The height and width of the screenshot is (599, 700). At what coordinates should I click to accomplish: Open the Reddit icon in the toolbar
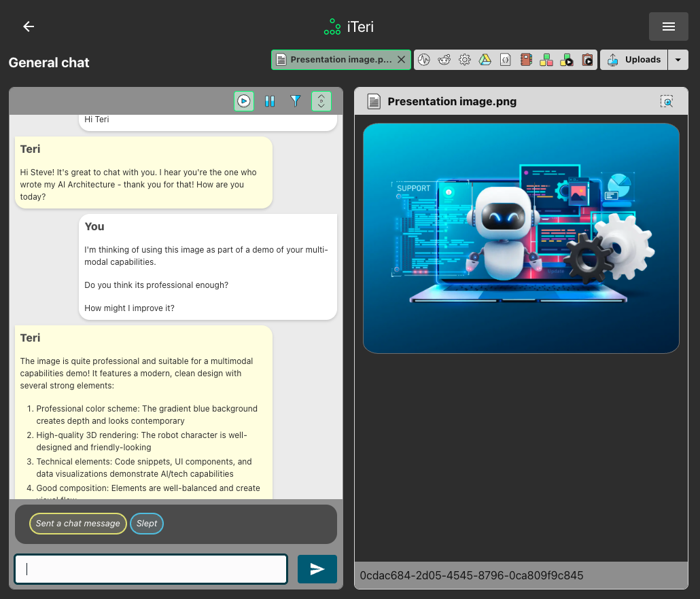(x=444, y=60)
